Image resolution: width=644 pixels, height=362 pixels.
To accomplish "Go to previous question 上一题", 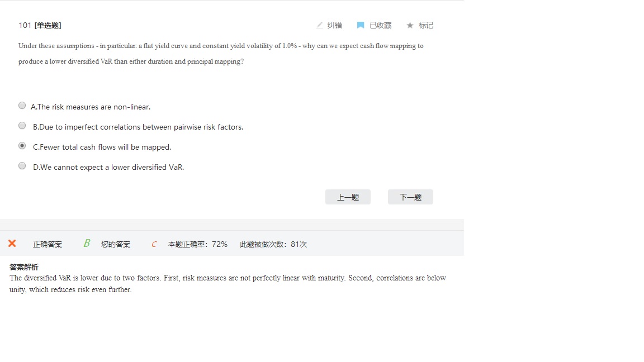I will click(348, 197).
